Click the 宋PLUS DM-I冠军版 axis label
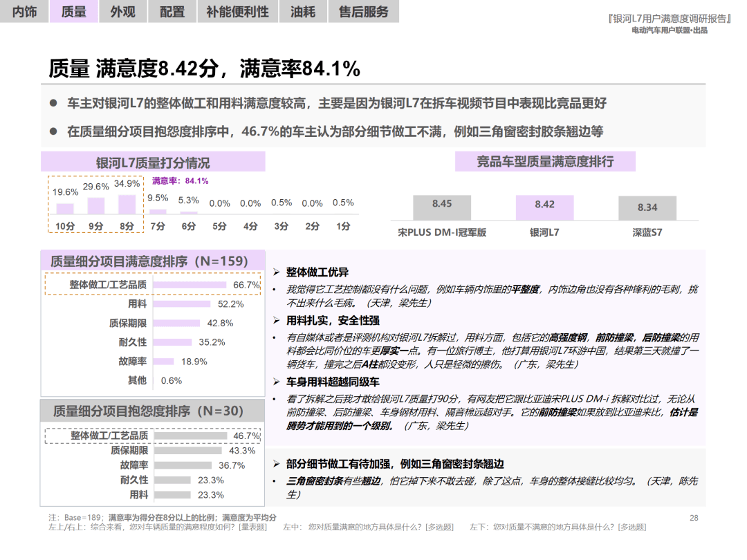747x560 pixels. point(442,232)
